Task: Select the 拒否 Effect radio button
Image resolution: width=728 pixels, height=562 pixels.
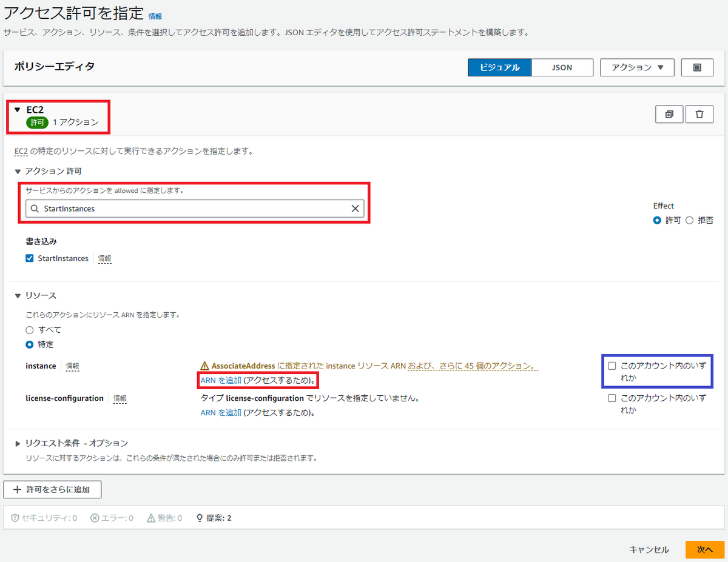Action: (689, 221)
